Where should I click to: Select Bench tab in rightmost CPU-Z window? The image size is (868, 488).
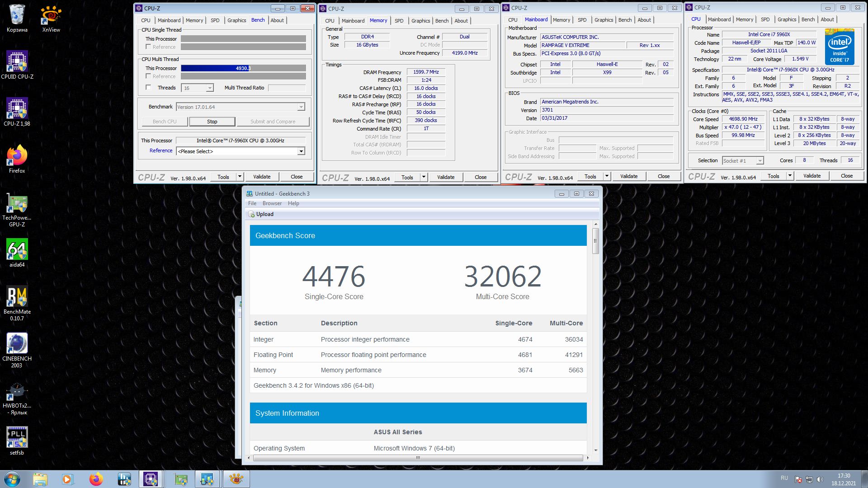tap(808, 19)
